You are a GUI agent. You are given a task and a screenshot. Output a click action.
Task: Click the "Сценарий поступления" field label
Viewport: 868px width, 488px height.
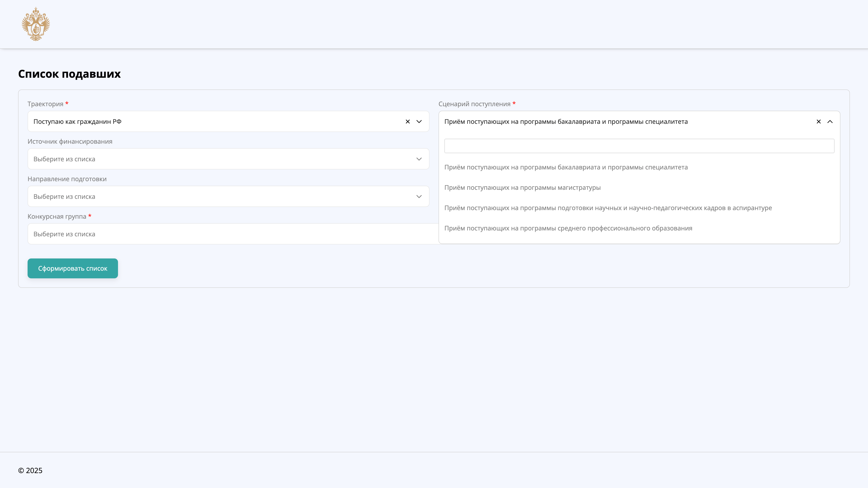click(475, 104)
